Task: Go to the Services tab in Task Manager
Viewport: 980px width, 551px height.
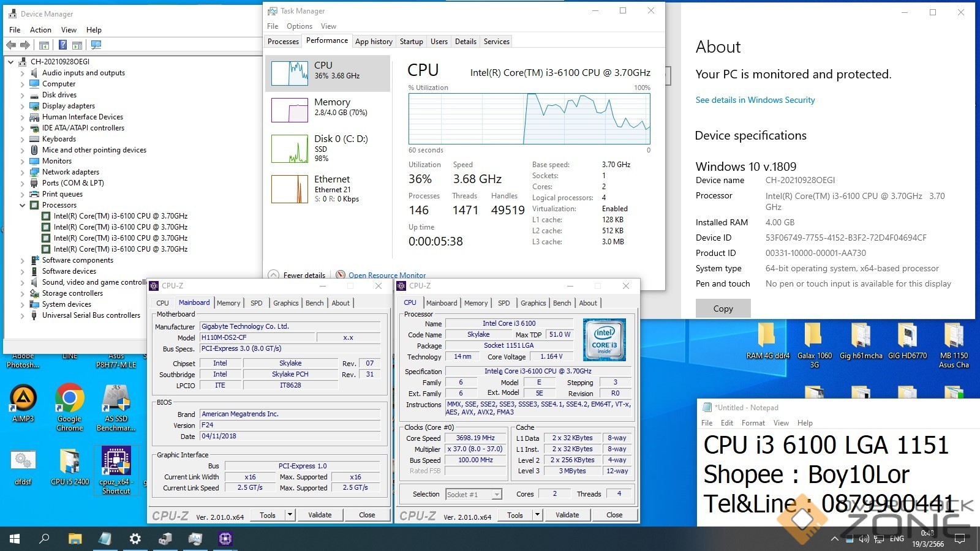Action: coord(496,42)
